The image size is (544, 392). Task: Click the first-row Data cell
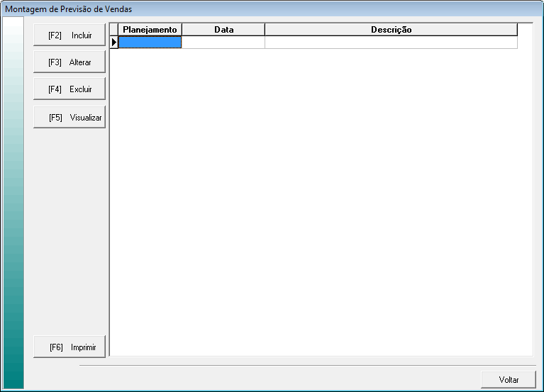pyautogui.click(x=223, y=43)
